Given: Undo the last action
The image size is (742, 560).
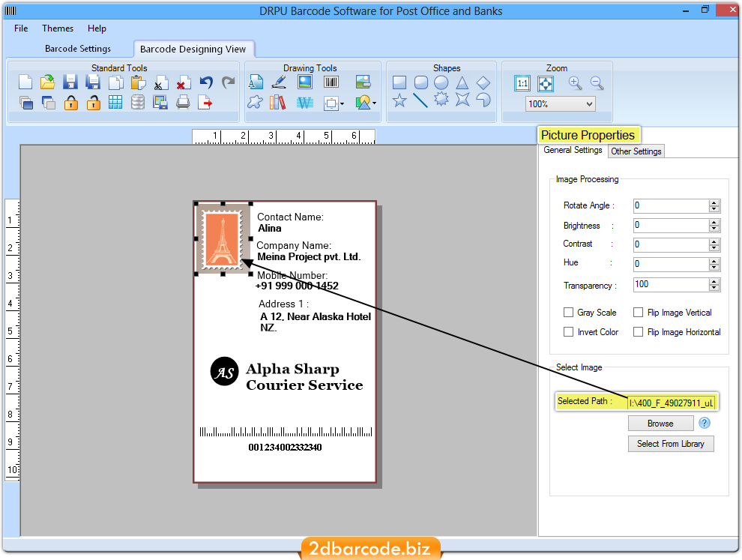Looking at the screenshot, I should 206,82.
